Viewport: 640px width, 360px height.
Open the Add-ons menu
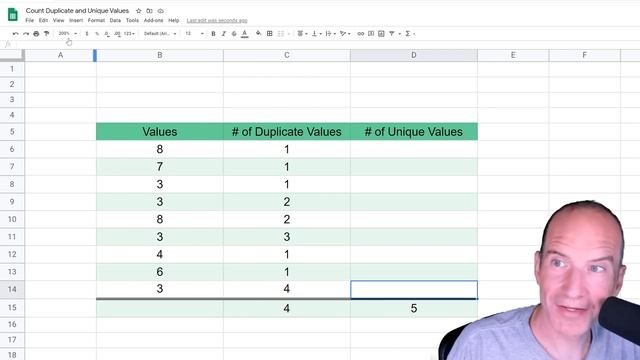[x=153, y=20]
